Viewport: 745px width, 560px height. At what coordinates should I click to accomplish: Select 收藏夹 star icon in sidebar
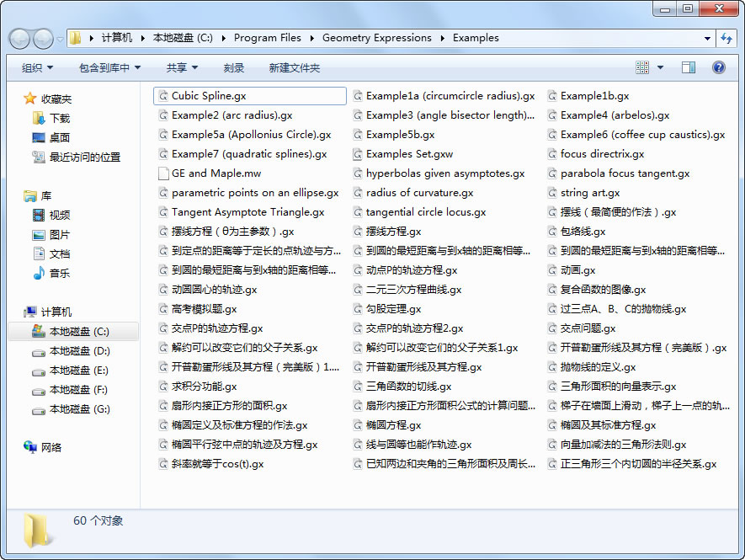coord(30,99)
